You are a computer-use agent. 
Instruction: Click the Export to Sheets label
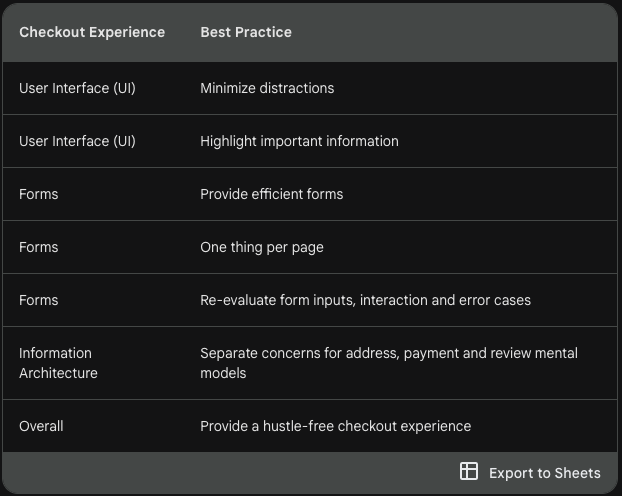pos(545,473)
